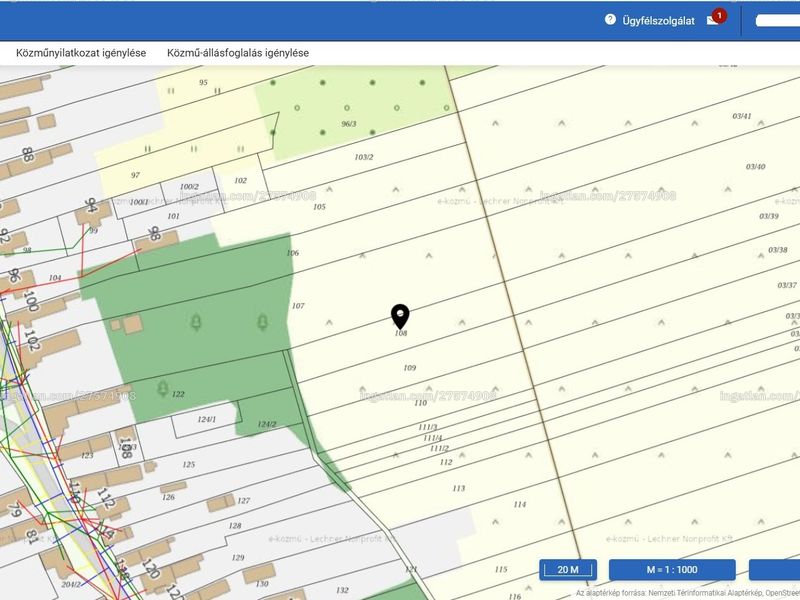This screenshot has width=800, height=600.
Task: Select parcel label 110
Action: coord(420,403)
